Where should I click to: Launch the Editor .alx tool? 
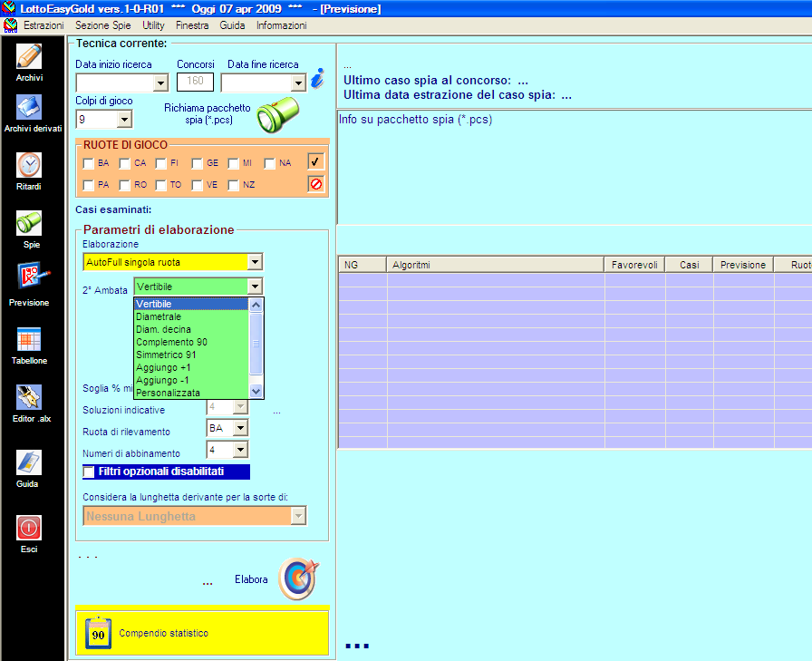pos(29,397)
